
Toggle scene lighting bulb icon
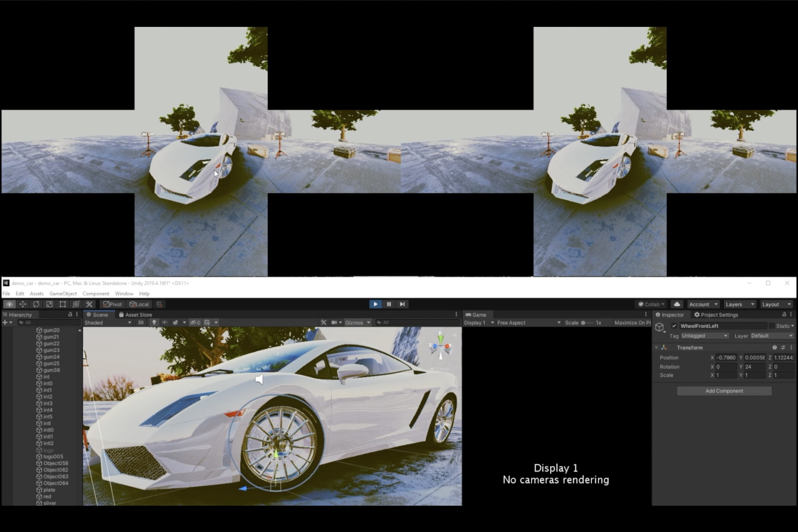point(154,323)
